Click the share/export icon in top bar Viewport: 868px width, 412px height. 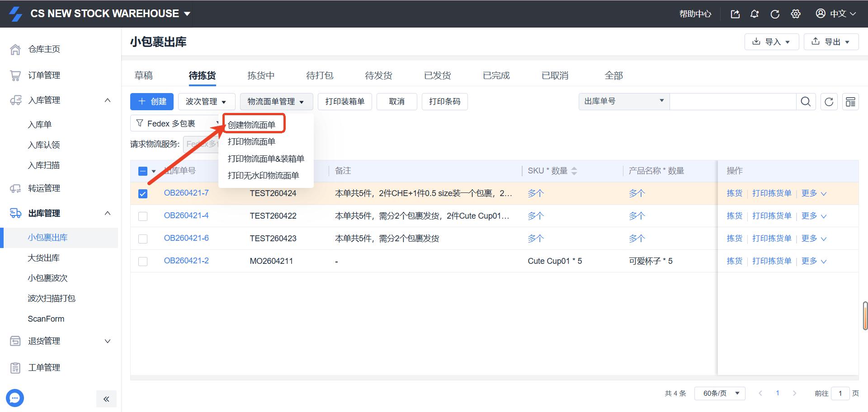735,14
